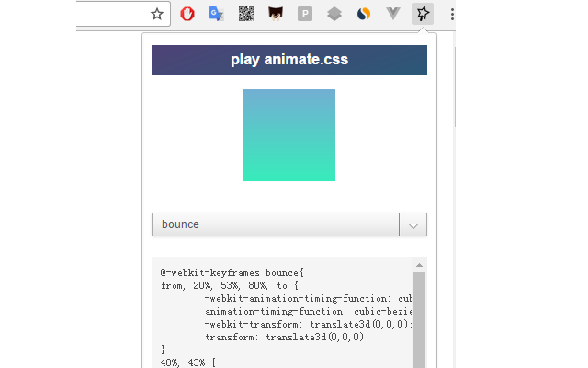Open the bounce animation select box

(289, 224)
